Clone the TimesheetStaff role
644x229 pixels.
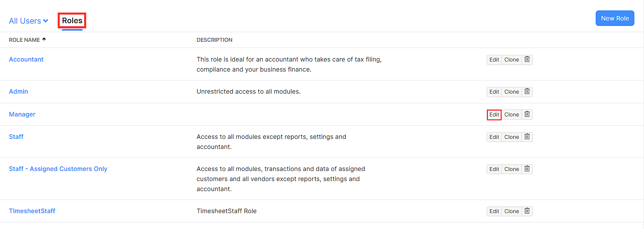click(x=511, y=211)
